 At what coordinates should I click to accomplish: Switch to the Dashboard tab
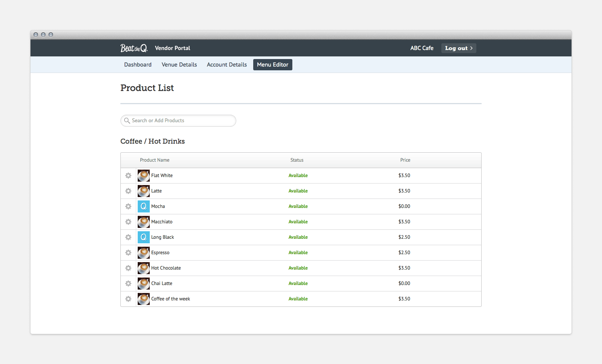pos(138,64)
